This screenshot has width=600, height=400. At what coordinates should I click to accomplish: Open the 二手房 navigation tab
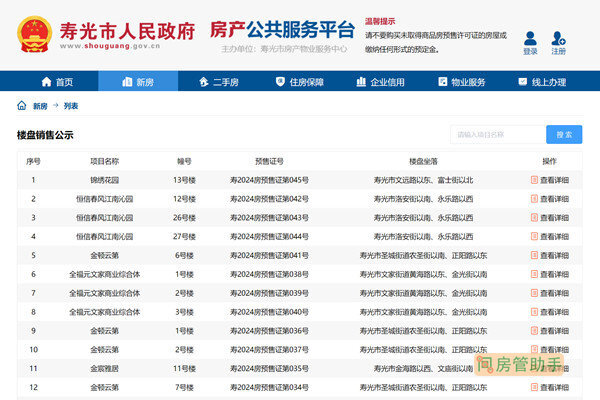pyautogui.click(x=219, y=82)
